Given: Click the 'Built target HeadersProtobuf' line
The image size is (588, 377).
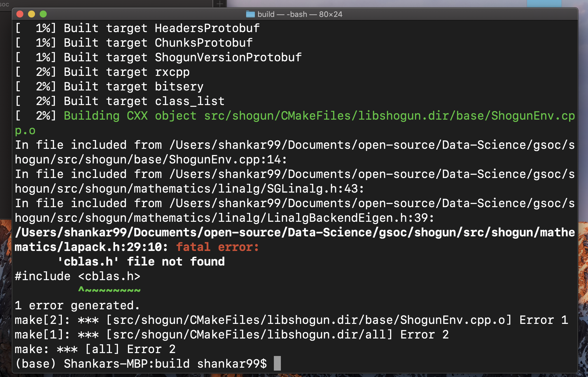Looking at the screenshot, I should click(137, 28).
